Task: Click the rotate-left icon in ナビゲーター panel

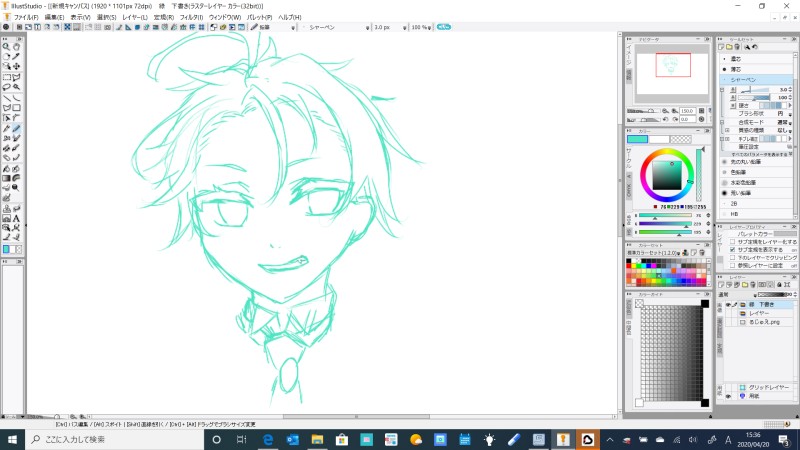Action: point(665,119)
